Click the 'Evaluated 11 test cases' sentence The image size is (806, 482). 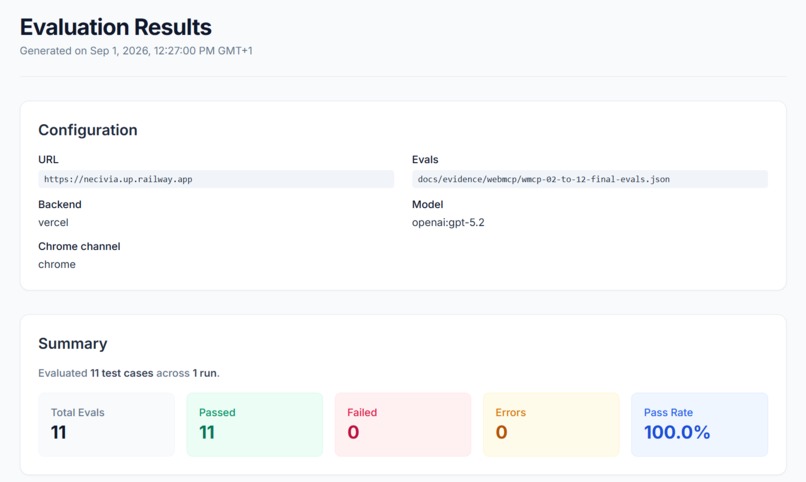click(x=129, y=373)
